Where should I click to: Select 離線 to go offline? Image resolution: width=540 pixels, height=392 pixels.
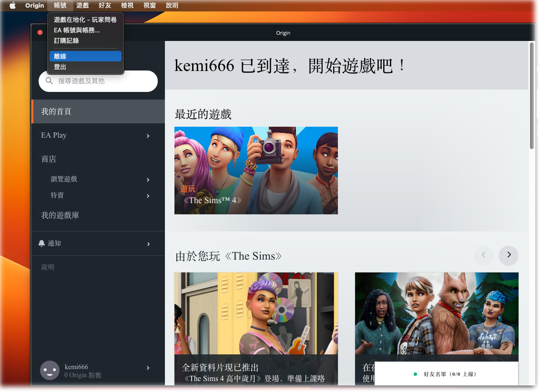(85, 56)
